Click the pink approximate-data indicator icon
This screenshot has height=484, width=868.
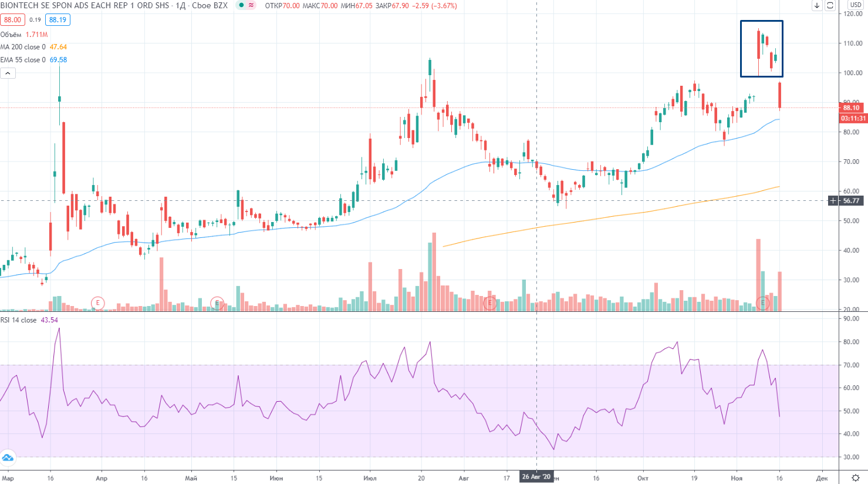251,5
